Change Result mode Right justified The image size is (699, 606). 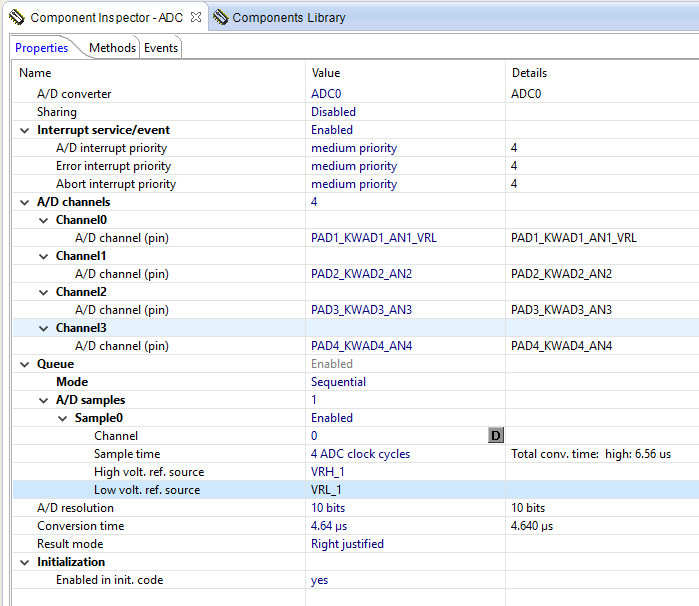(347, 544)
